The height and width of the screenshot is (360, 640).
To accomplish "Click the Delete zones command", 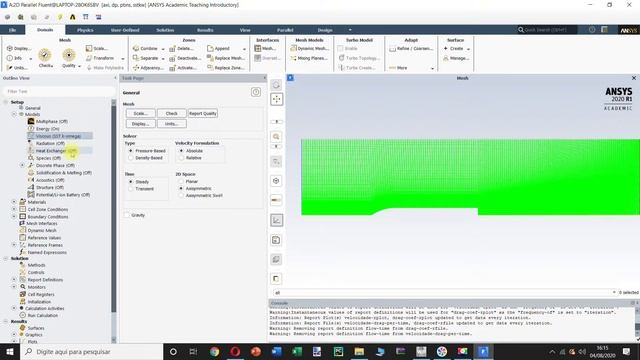I will coord(182,48).
